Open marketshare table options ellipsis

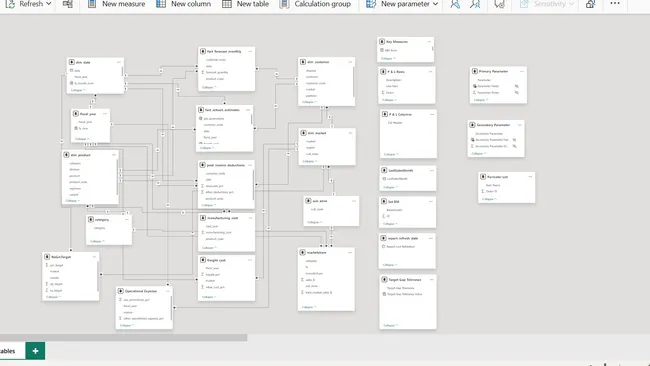(x=350, y=252)
